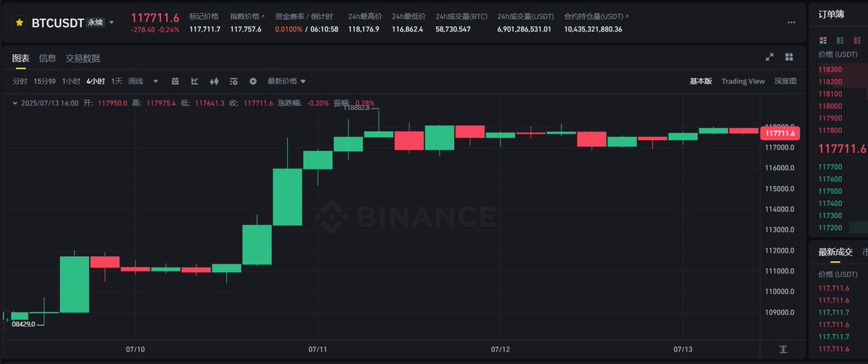Switch to the 交易数据 tab
Viewport: 868px width, 364px height.
pos(82,58)
